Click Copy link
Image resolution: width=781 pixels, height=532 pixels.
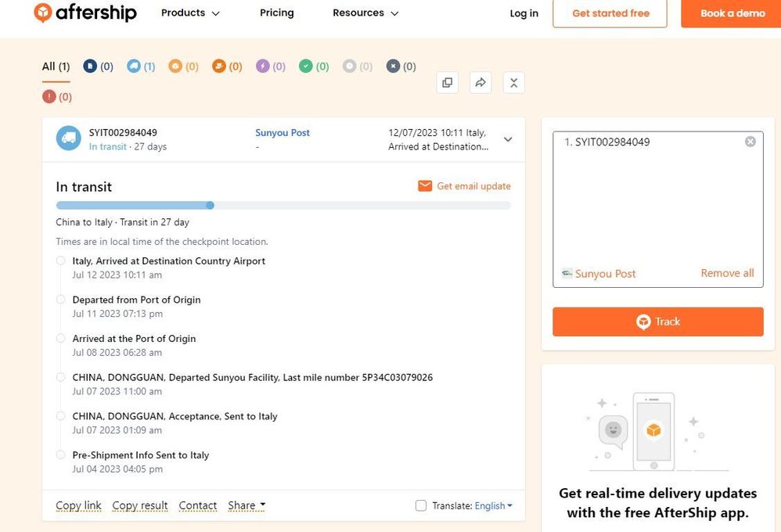point(79,505)
